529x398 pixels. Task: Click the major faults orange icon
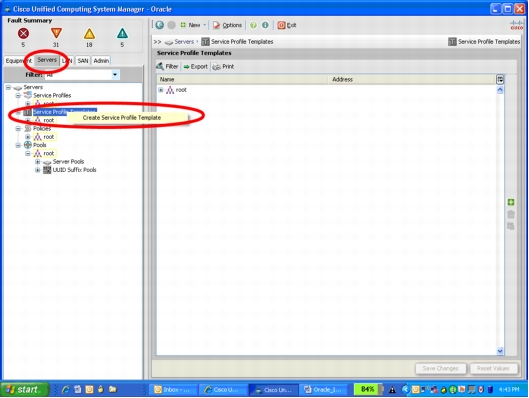pyautogui.click(x=56, y=33)
